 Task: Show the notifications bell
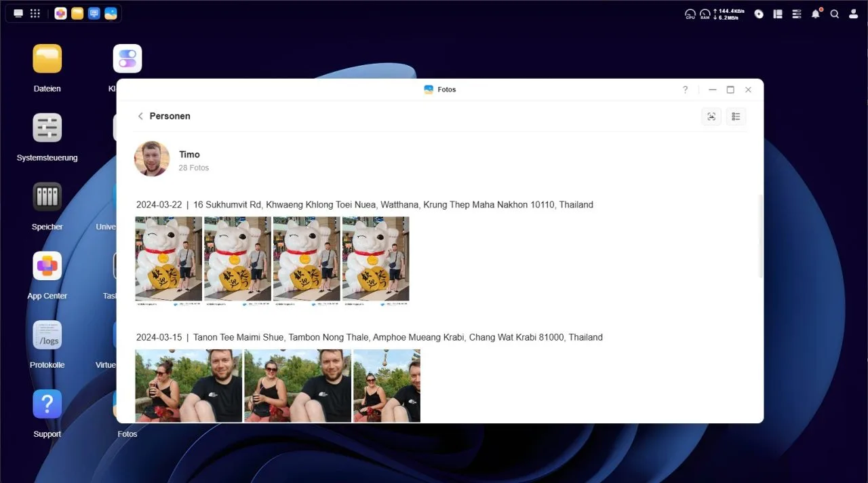point(816,14)
